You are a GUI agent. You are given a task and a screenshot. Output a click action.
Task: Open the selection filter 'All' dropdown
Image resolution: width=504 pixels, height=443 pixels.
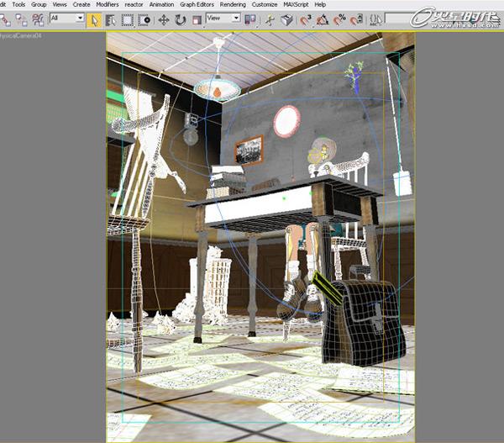click(x=67, y=18)
